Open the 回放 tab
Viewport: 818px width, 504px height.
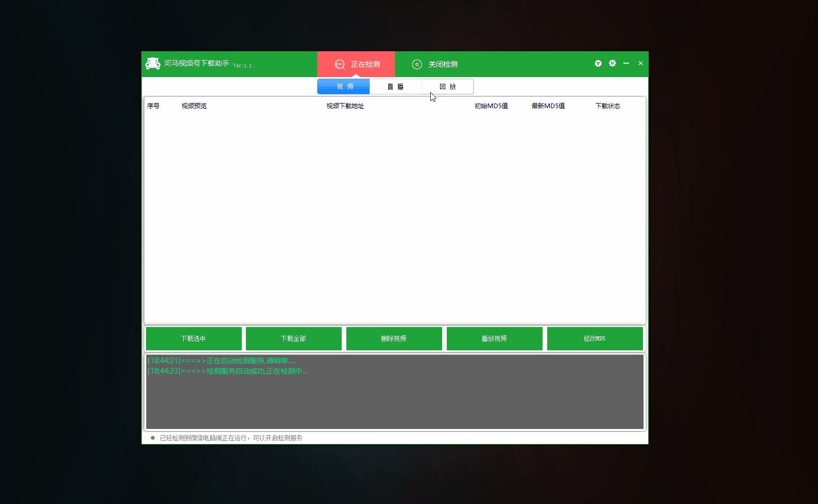coord(447,86)
